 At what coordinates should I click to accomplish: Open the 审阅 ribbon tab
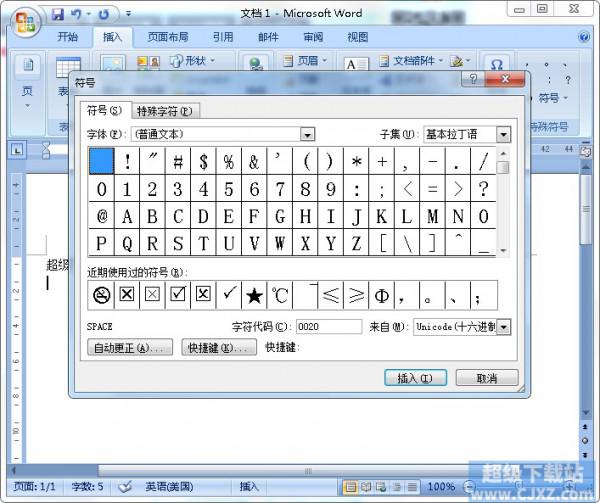(313, 37)
